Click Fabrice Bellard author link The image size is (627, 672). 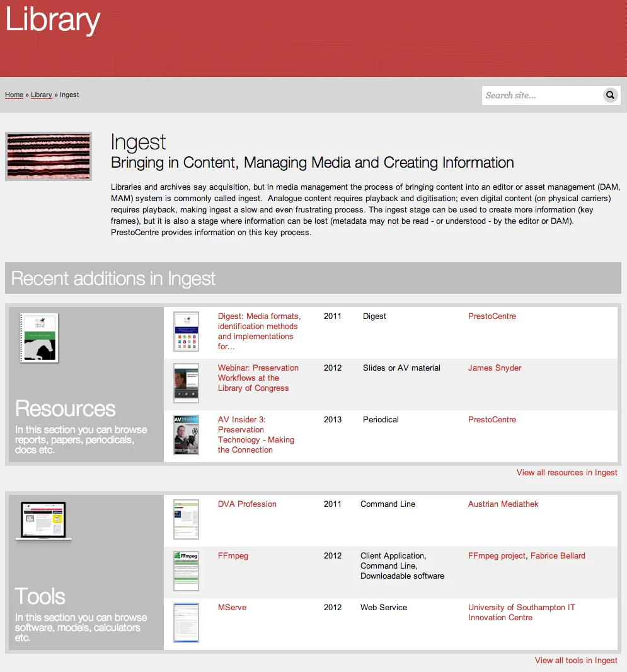tap(558, 556)
